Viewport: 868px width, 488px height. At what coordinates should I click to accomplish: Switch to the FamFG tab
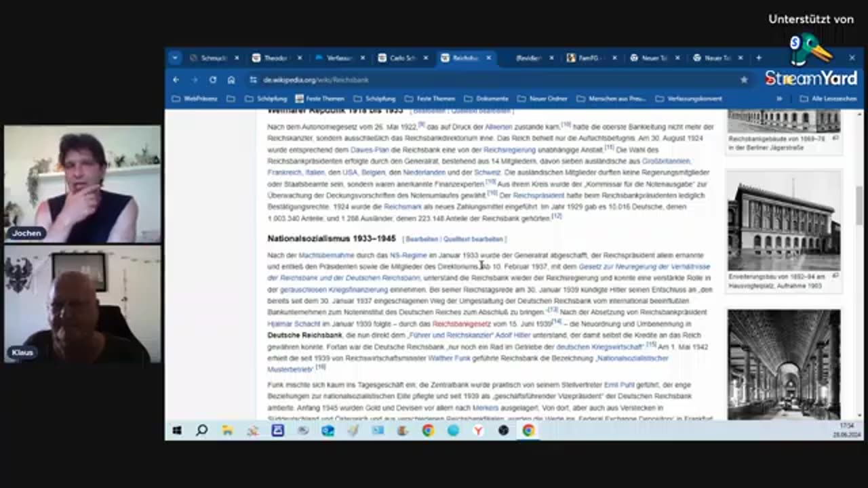coord(591,58)
